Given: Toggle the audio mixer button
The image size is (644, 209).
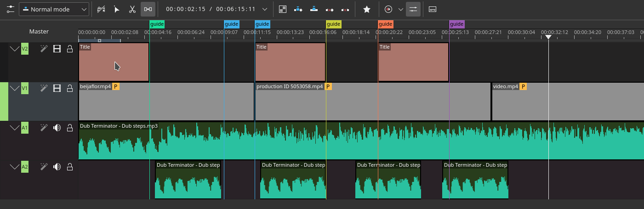Looking at the screenshot, I should click(413, 9).
